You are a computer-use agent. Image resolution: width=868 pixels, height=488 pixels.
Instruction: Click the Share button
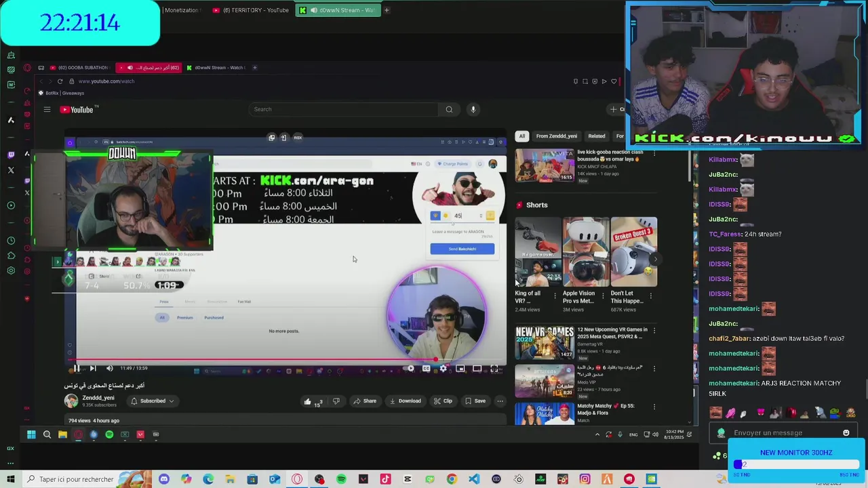(x=365, y=401)
